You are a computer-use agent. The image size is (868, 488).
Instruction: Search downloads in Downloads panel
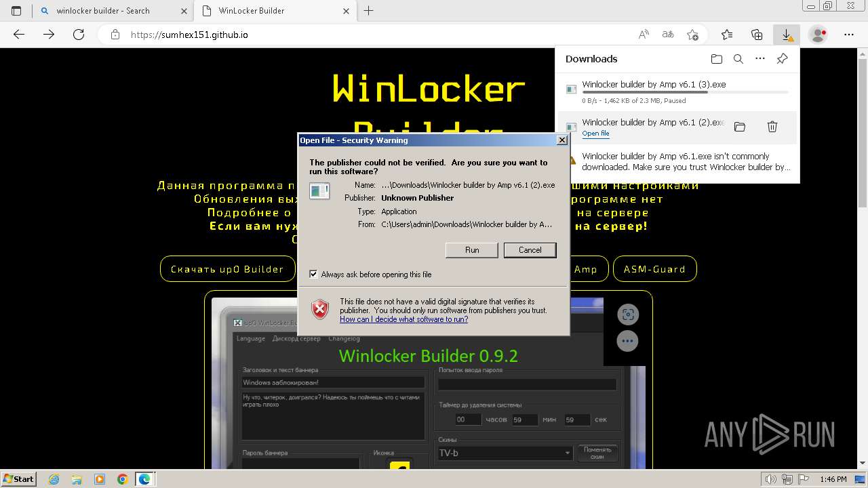click(738, 59)
